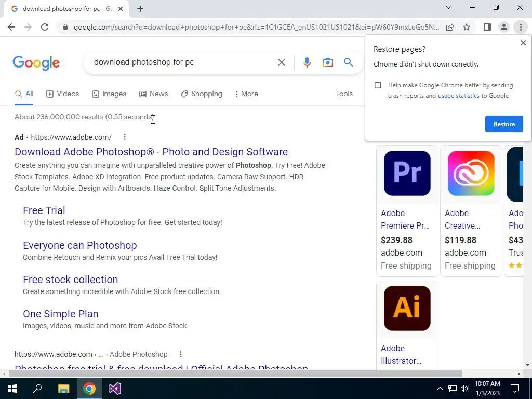Image resolution: width=532 pixels, height=399 pixels.
Task: Open the Chrome profile avatar icon
Action: coord(504,27)
